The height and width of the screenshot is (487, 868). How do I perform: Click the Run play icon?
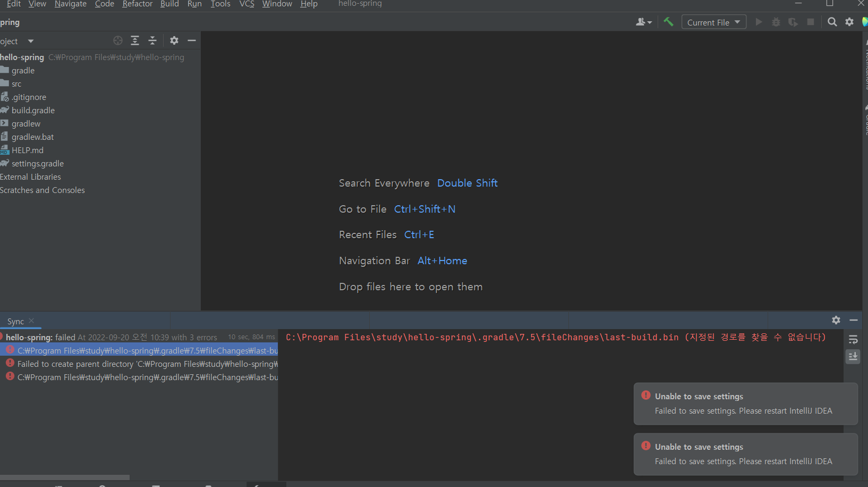tap(759, 22)
